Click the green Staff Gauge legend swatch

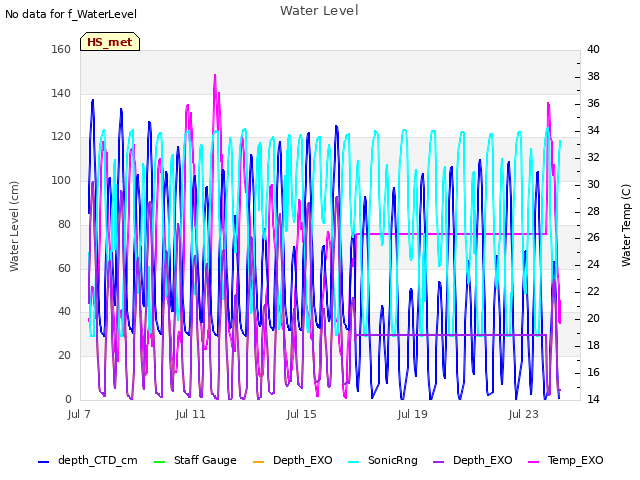(x=159, y=462)
